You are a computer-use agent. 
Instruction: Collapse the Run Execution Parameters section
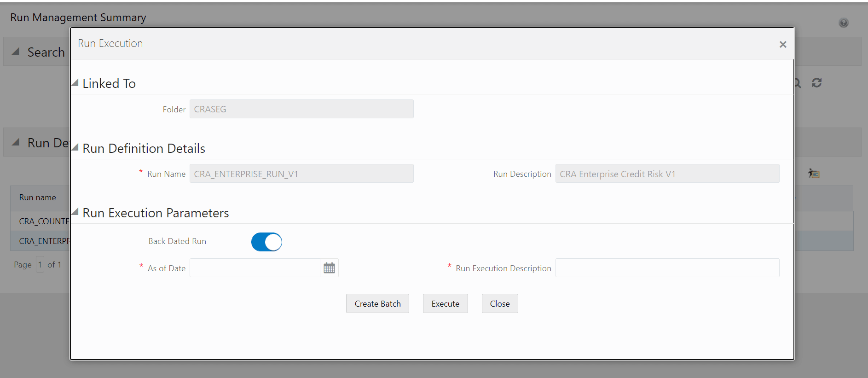75,212
